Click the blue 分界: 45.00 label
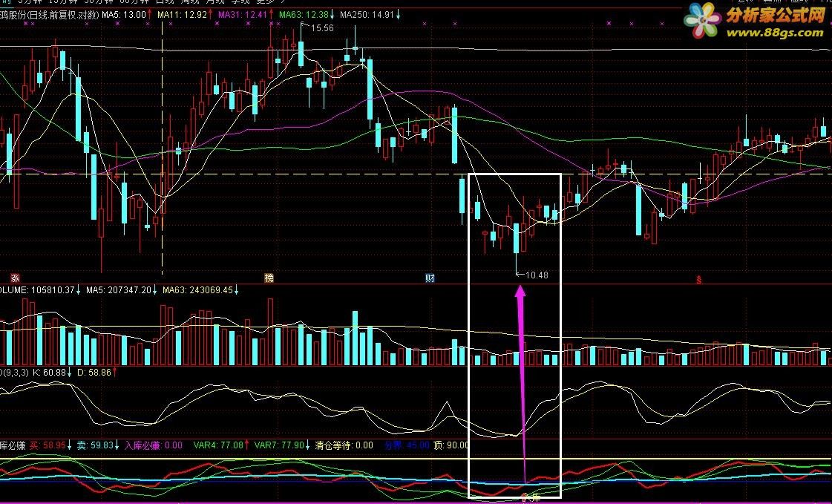 [x=407, y=445]
